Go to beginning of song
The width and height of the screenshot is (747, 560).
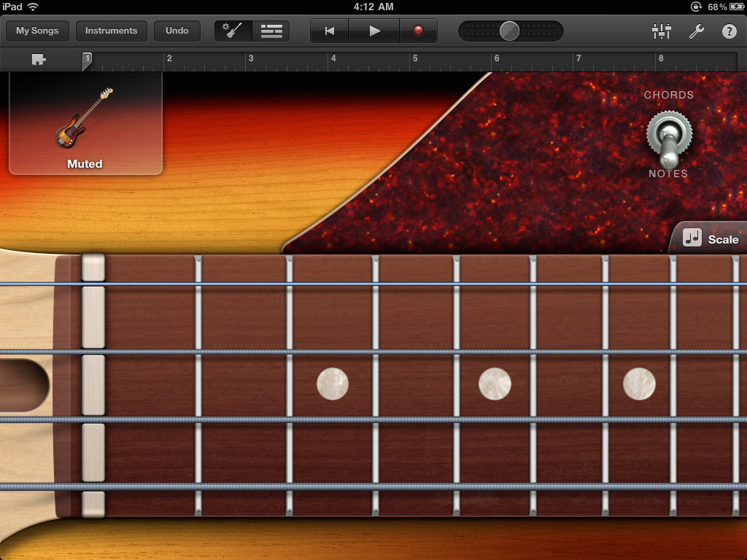coord(329,31)
